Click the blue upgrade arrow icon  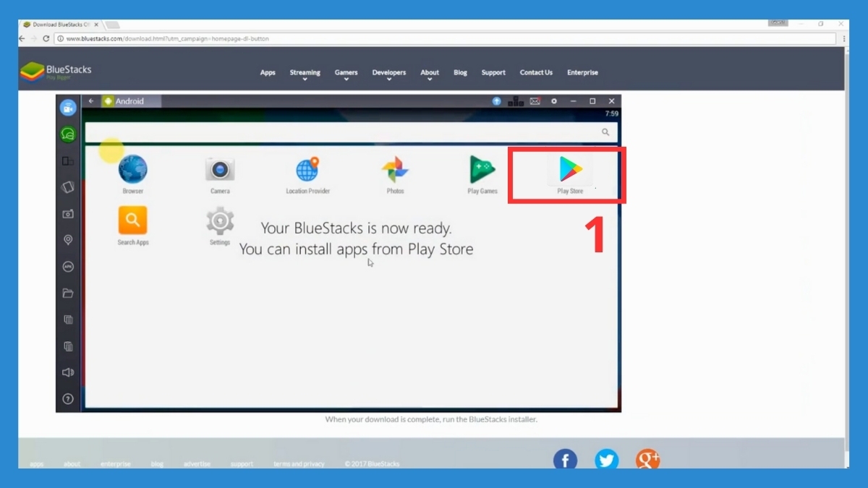click(x=496, y=101)
